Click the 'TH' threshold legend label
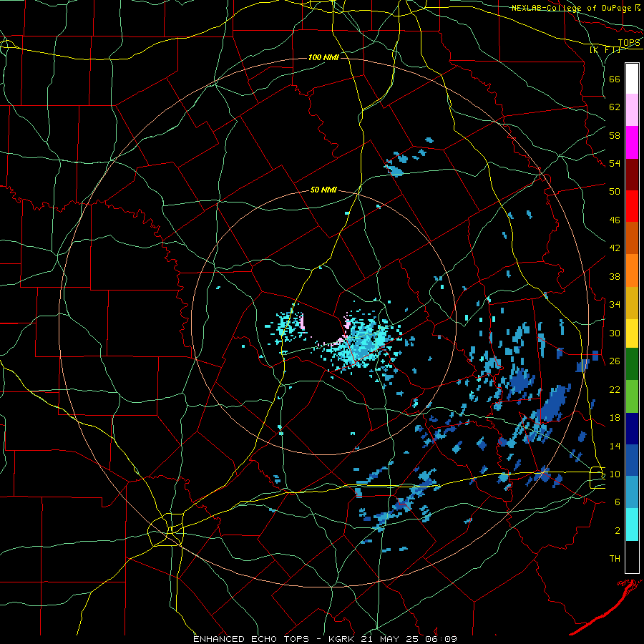Image resolution: width=644 pixels, height=644 pixels. point(615,559)
